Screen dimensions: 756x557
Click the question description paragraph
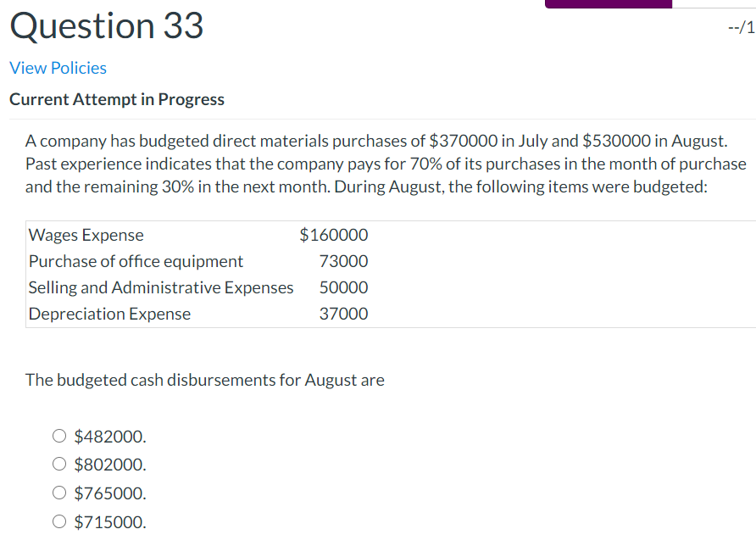[x=373, y=164]
